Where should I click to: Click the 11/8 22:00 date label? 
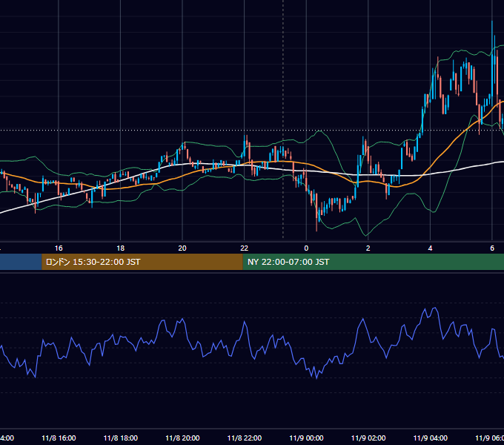(245, 438)
